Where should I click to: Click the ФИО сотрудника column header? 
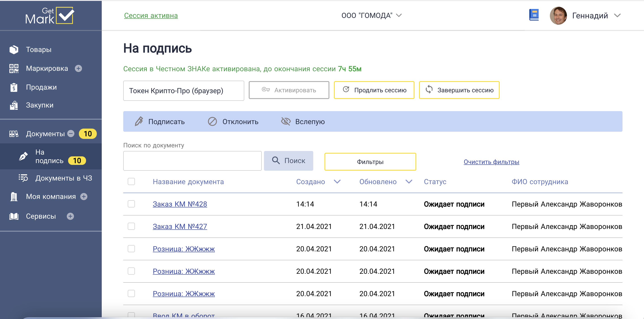[x=540, y=181]
